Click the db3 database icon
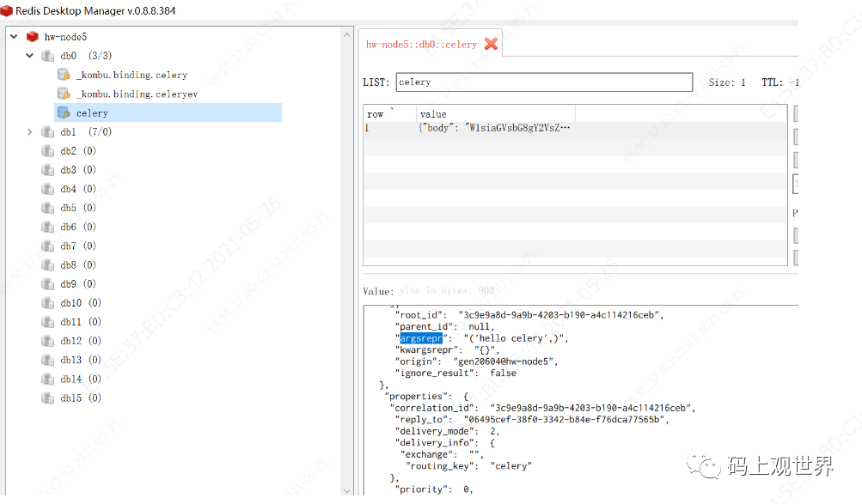The image size is (862, 504). [48, 170]
